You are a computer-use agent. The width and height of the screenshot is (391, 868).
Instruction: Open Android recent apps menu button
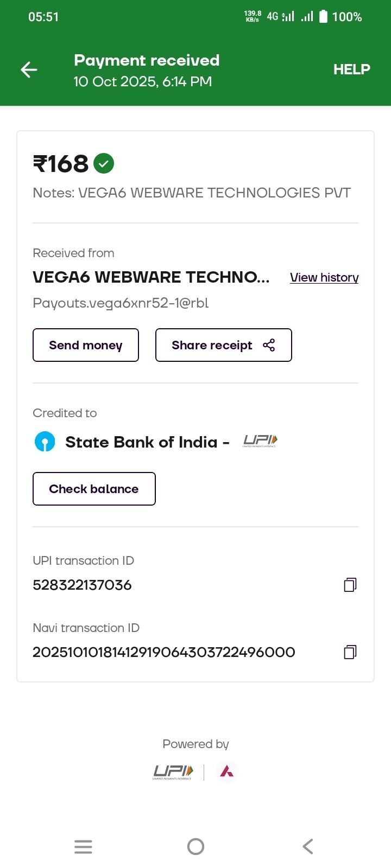(x=83, y=846)
